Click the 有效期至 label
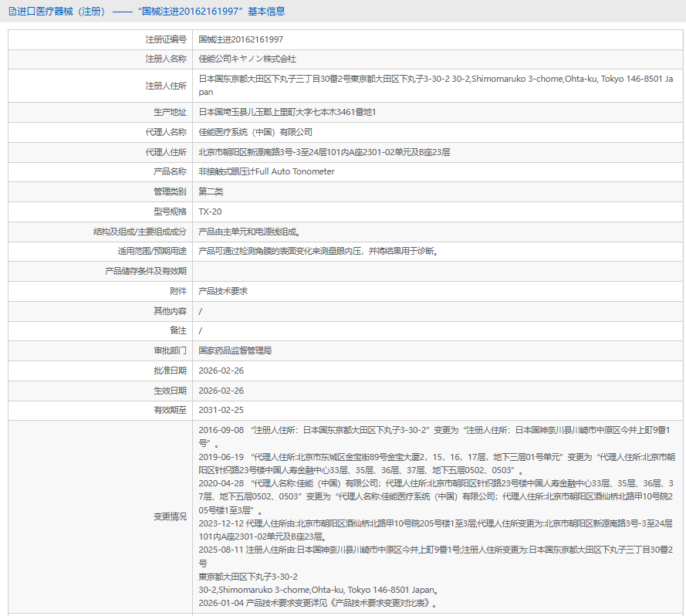This screenshot has height=616, width=686. [x=170, y=410]
